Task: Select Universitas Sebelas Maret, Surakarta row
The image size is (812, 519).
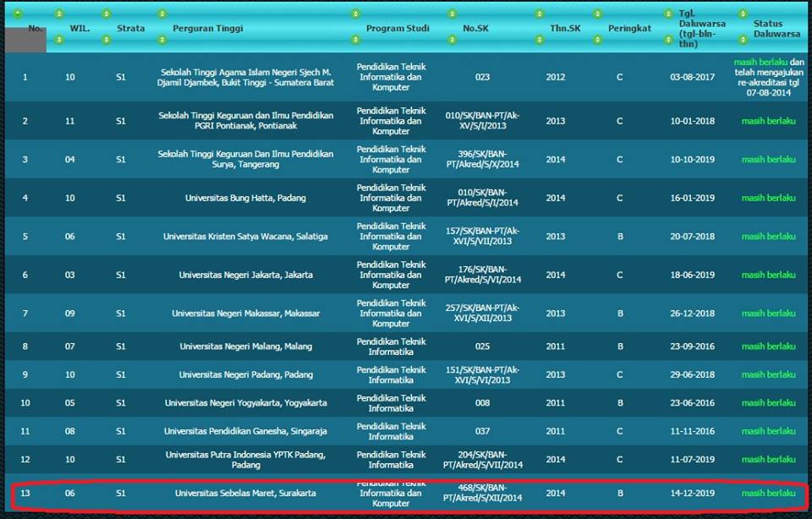Action: 245,493
